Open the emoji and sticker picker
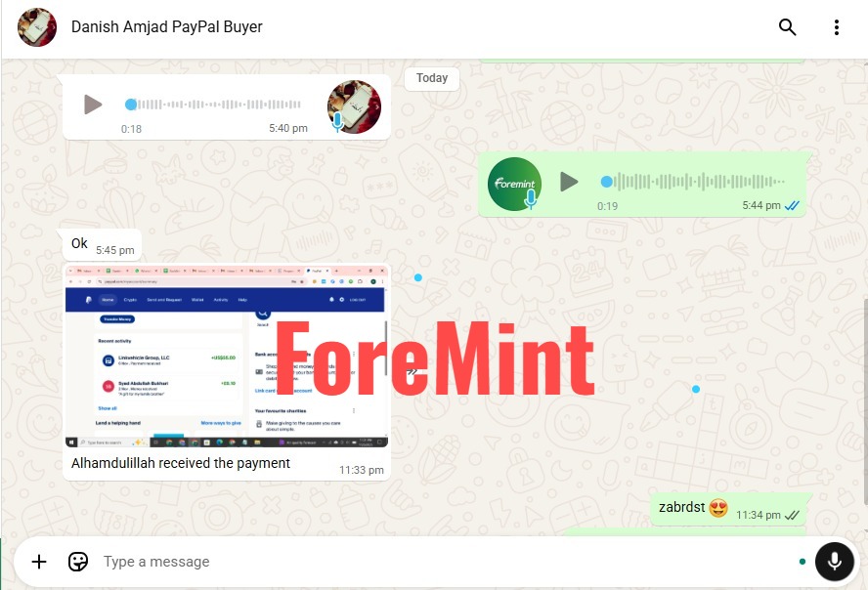Image resolution: width=868 pixels, height=590 pixels. pos(78,562)
